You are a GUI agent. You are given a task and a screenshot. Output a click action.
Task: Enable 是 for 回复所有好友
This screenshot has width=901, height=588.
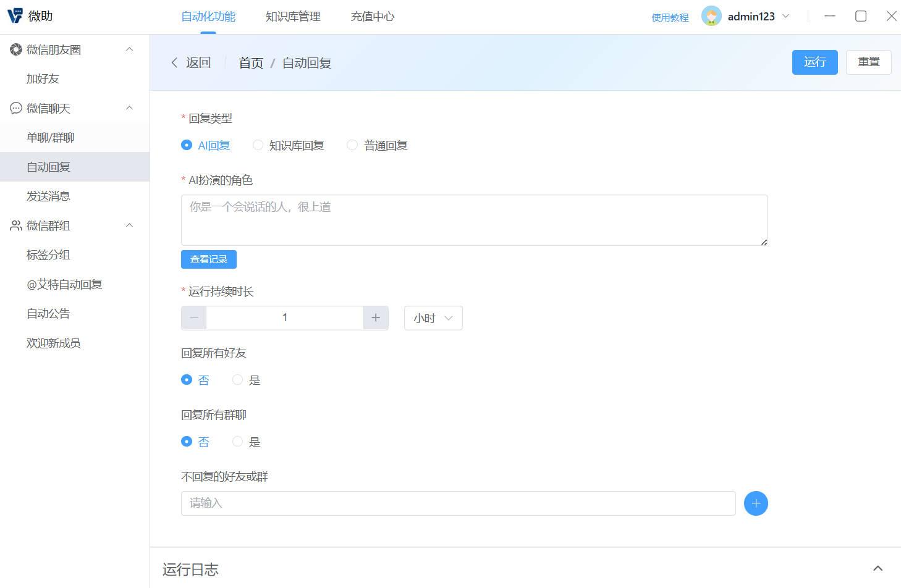pyautogui.click(x=237, y=379)
